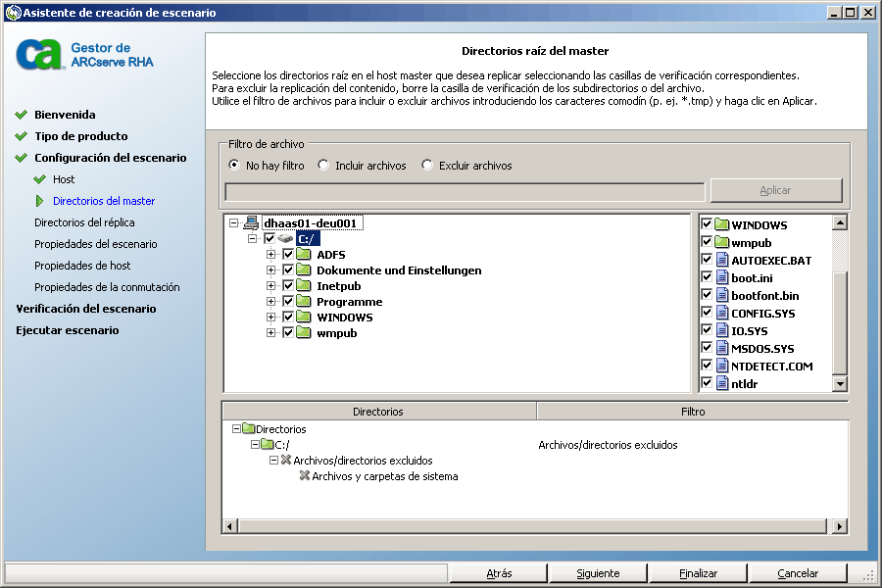Go to the Host wizard step
Viewport: 882px width, 588px height.
point(64,179)
